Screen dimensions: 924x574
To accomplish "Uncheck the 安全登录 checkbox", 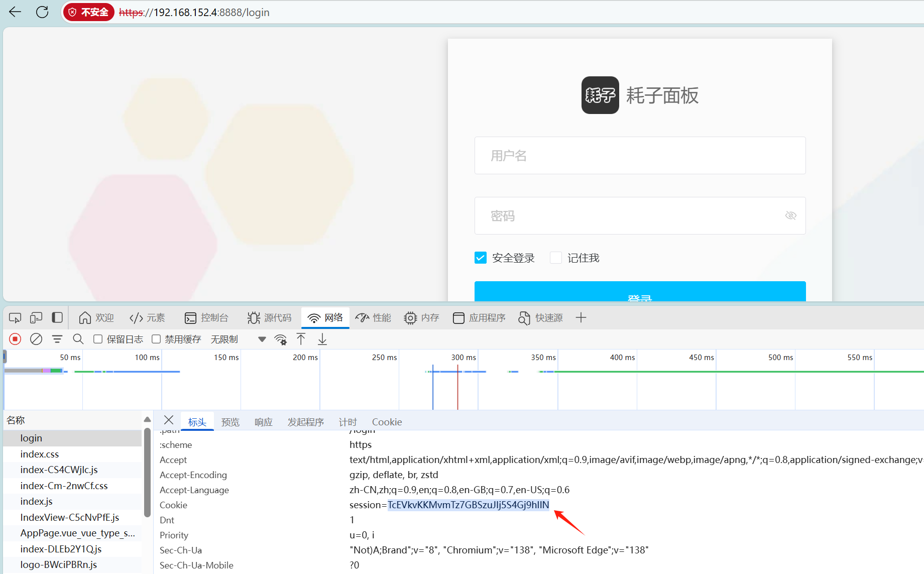I will click(481, 258).
